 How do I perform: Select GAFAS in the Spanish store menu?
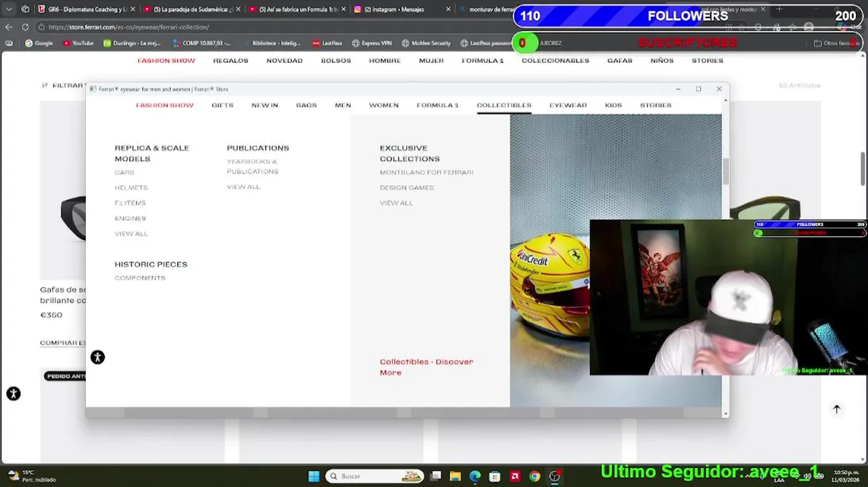coord(620,61)
